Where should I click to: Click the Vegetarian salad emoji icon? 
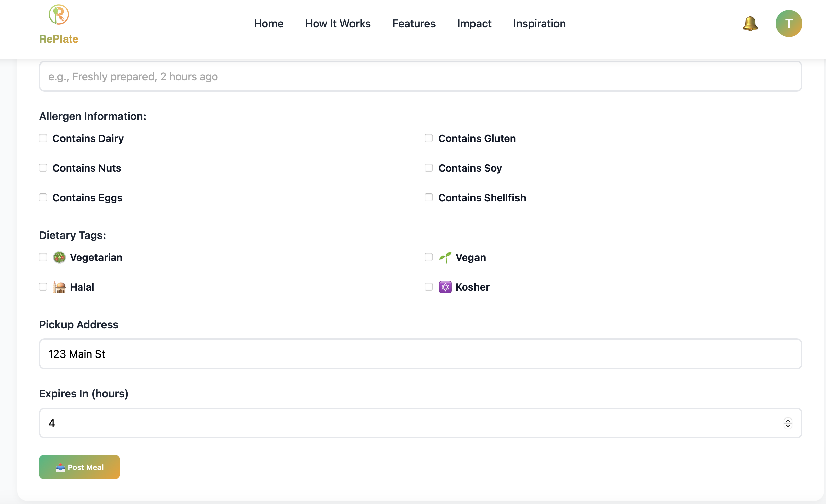pyautogui.click(x=59, y=257)
